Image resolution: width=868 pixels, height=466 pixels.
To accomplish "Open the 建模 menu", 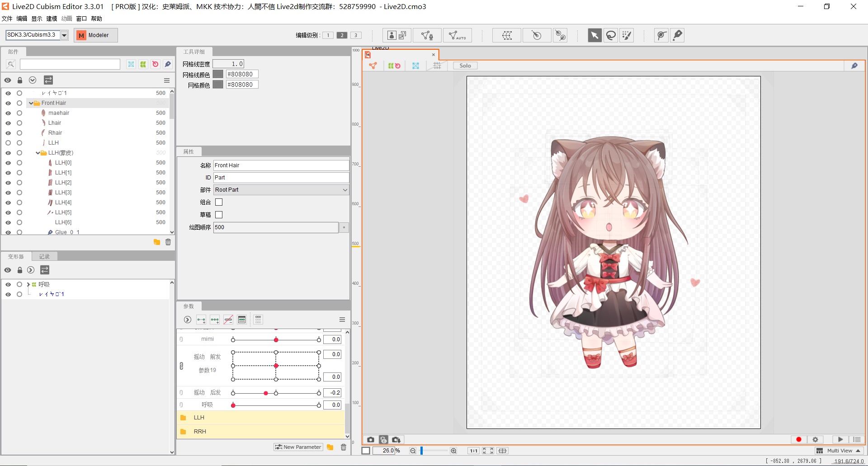I will (52, 19).
